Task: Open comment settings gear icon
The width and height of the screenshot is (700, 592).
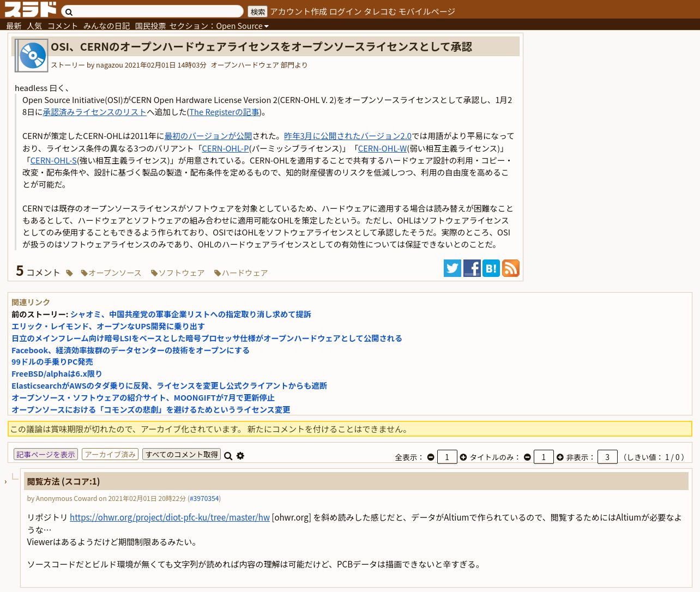Action: point(240,456)
